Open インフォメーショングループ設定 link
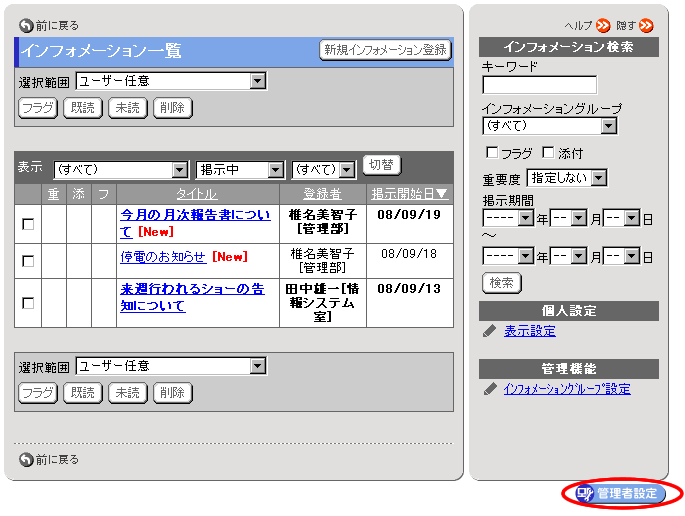 tap(567, 389)
